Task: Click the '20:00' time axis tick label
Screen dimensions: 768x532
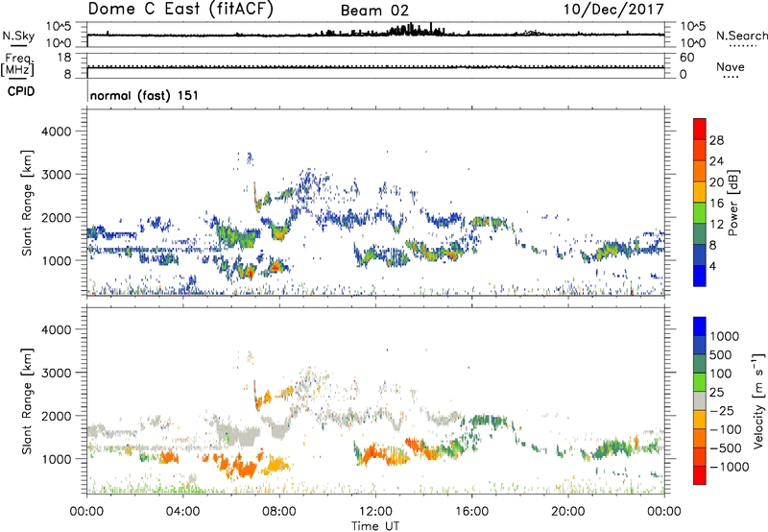Action: (568, 512)
